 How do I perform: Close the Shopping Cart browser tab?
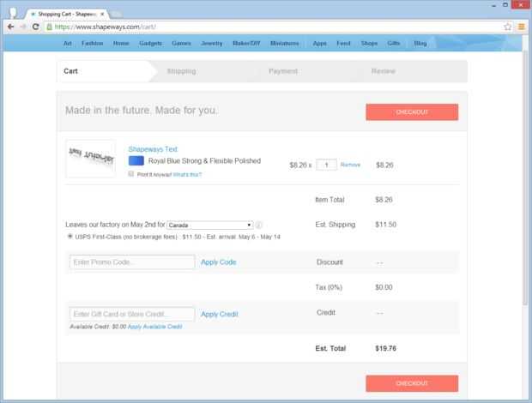102,15
